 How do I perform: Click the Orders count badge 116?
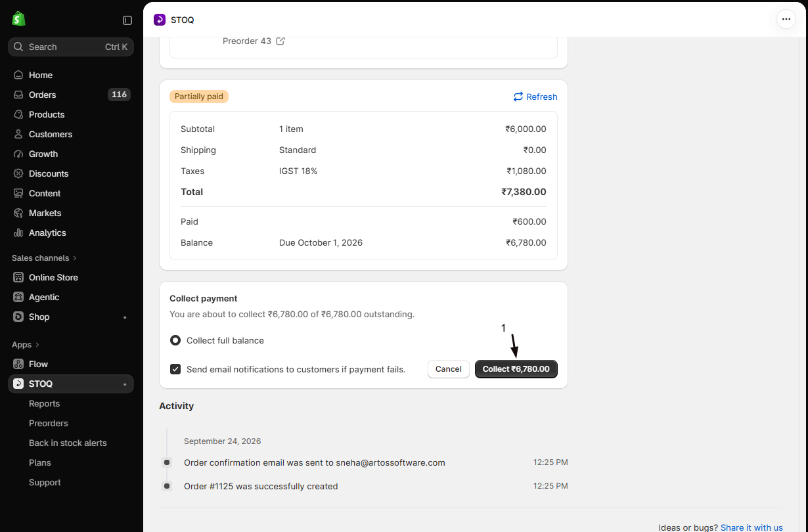click(119, 95)
